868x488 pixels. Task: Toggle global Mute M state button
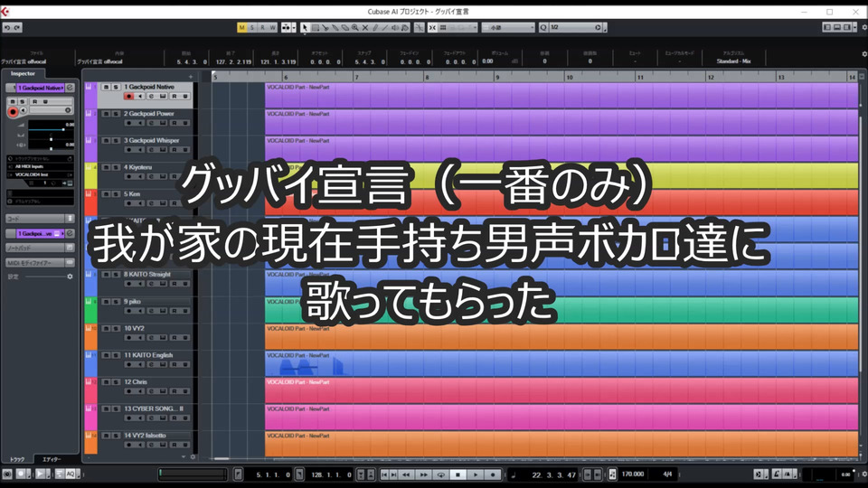click(x=242, y=28)
